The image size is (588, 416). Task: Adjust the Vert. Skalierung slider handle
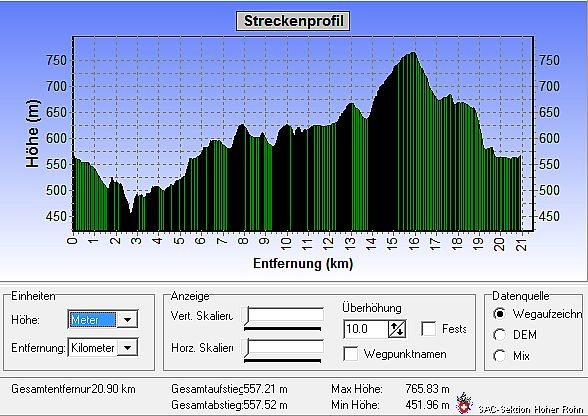(x=246, y=316)
